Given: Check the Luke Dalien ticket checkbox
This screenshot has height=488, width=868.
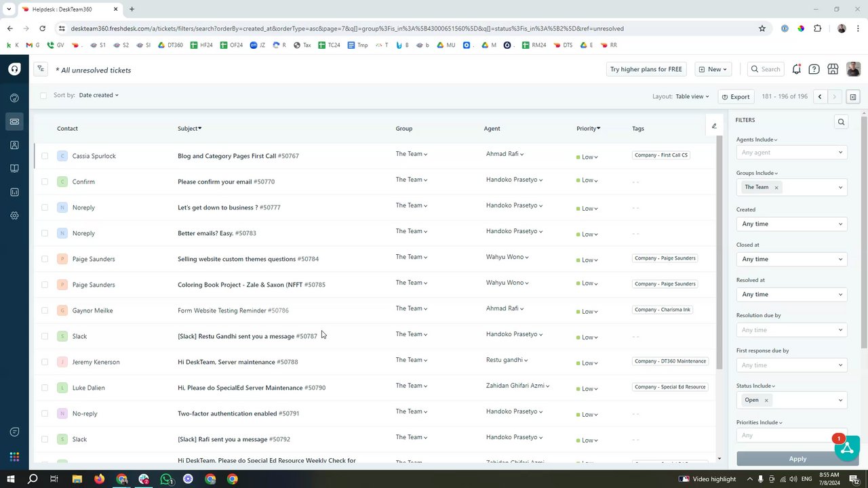Looking at the screenshot, I should click(45, 388).
